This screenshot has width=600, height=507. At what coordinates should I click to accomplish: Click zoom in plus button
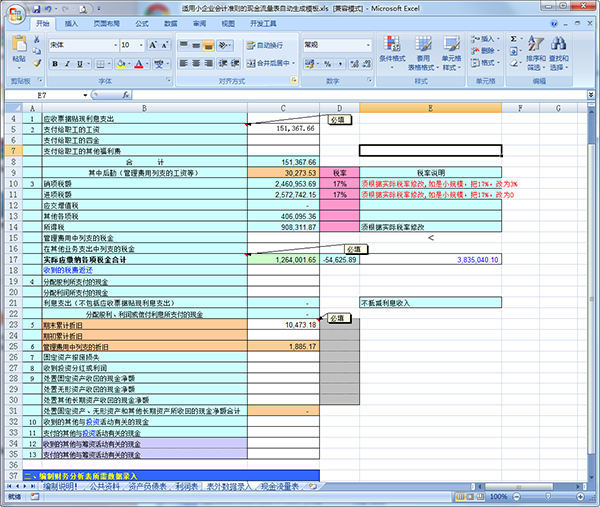[x=580, y=497]
